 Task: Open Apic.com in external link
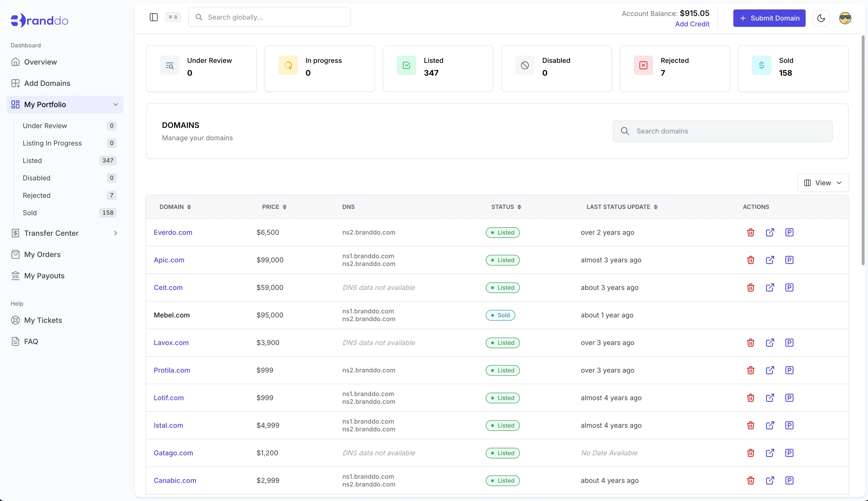[770, 260]
